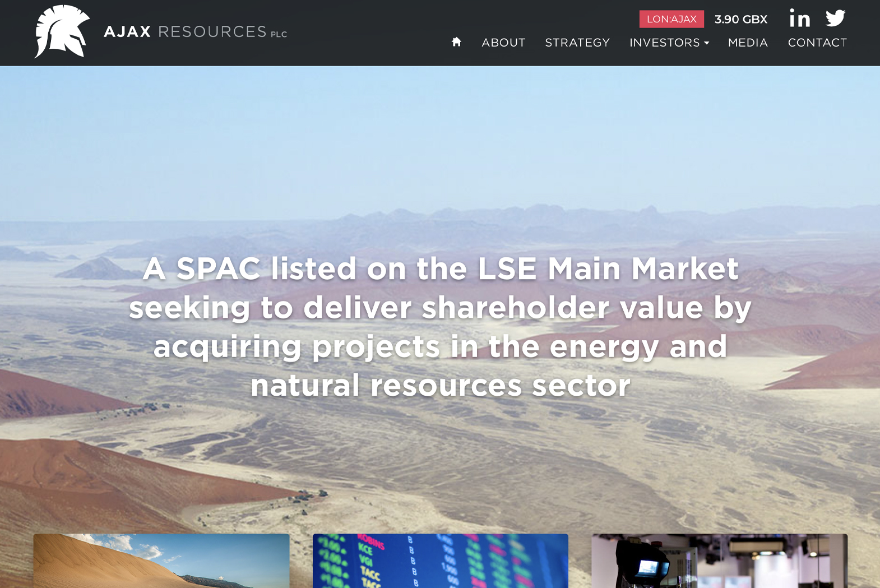Viewport: 880px width, 588px height.
Task: Open the ABOUT menu item
Action: pos(503,43)
